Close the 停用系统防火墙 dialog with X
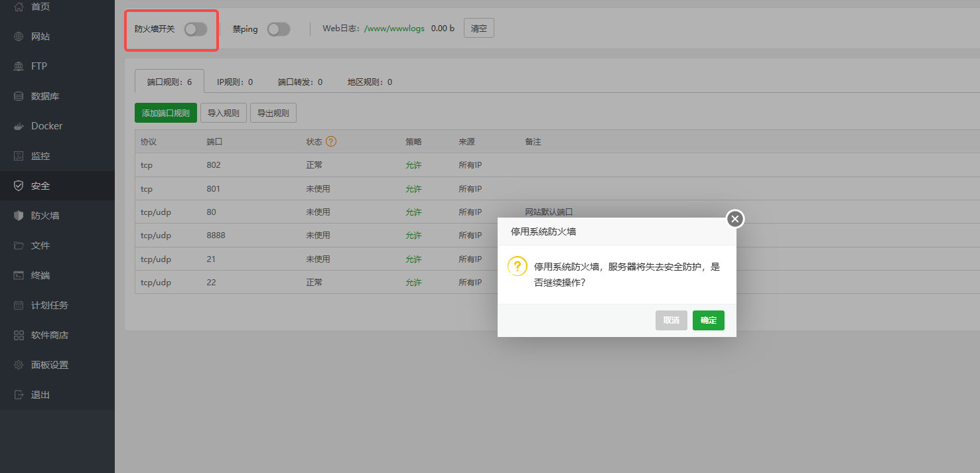The image size is (980, 473). [735, 218]
